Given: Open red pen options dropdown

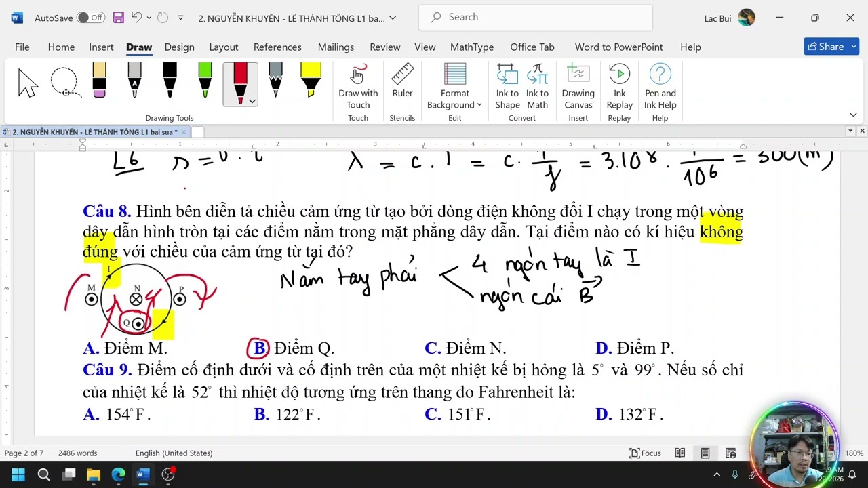Looking at the screenshot, I should 252,101.
